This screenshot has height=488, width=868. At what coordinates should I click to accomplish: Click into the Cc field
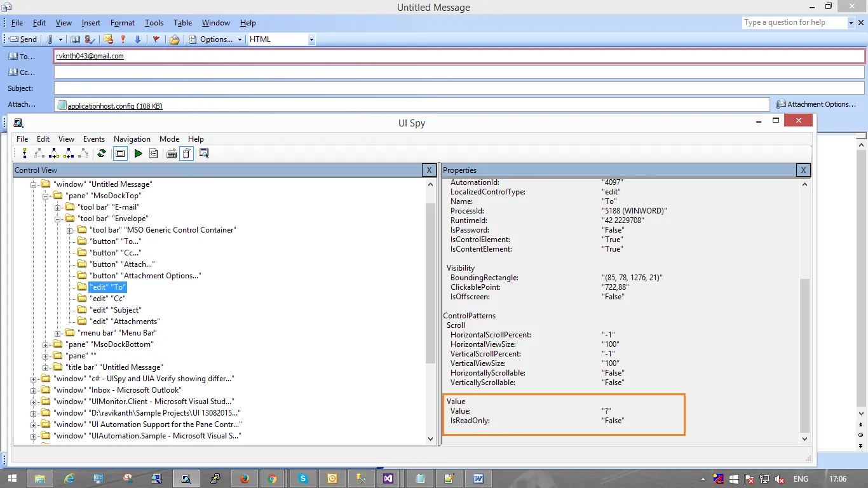(459, 72)
